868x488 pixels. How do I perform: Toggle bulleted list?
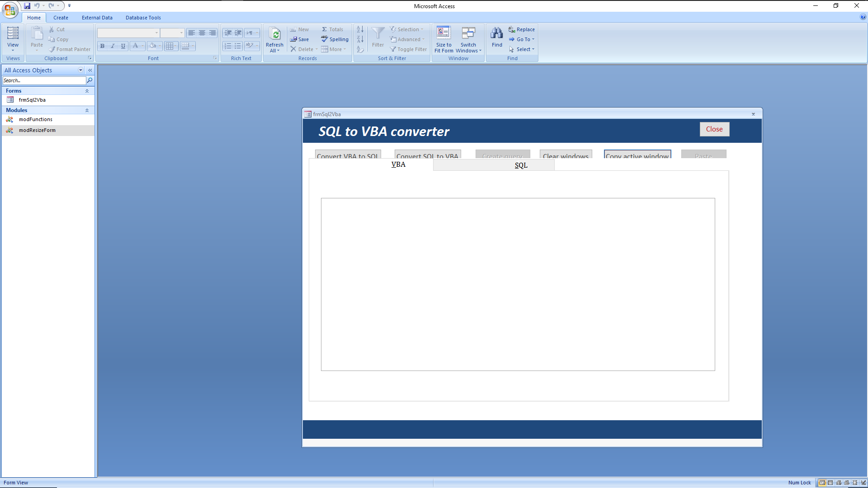coord(238,46)
